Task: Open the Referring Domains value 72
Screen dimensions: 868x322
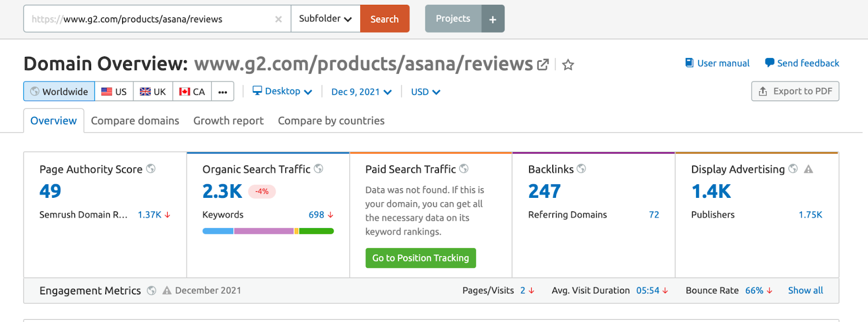Action: tap(654, 215)
